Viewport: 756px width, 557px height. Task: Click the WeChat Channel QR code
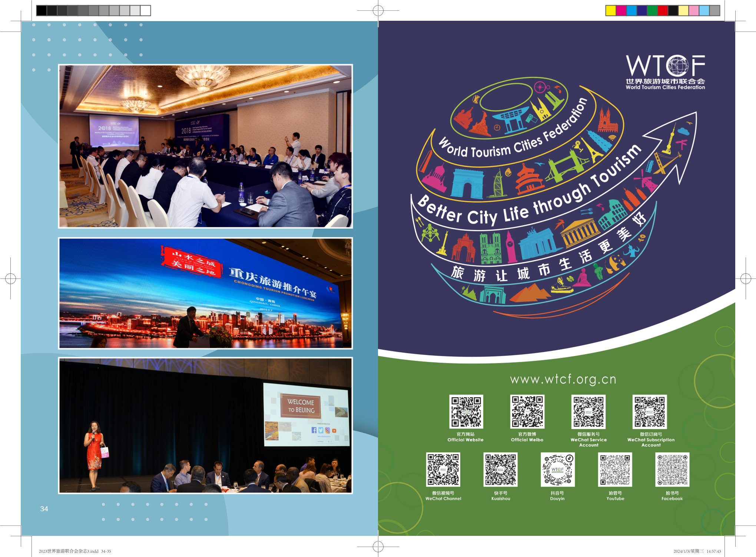click(443, 469)
